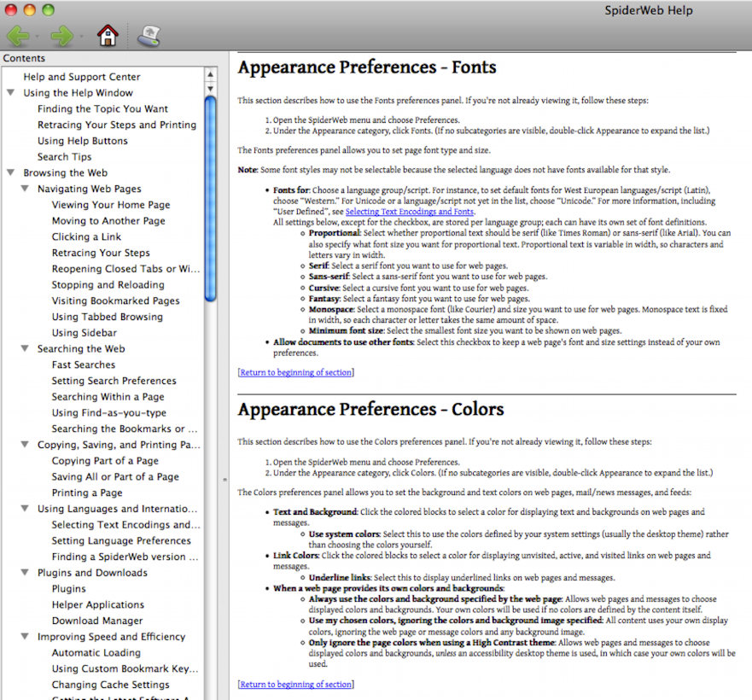The height and width of the screenshot is (700, 752).
Task: Collapse the Plugins and Downloads subtree
Action: [x=25, y=572]
